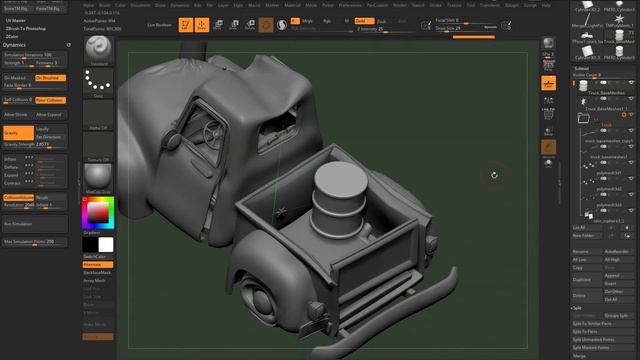Viewport: 640px width, 360px height.
Task: Open the ZColor plugin section
Action: (x=12, y=37)
